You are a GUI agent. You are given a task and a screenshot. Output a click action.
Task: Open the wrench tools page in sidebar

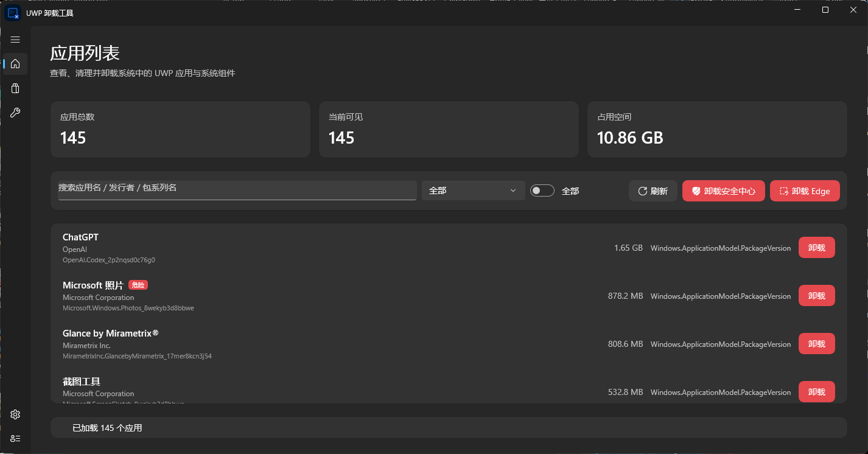click(x=15, y=113)
